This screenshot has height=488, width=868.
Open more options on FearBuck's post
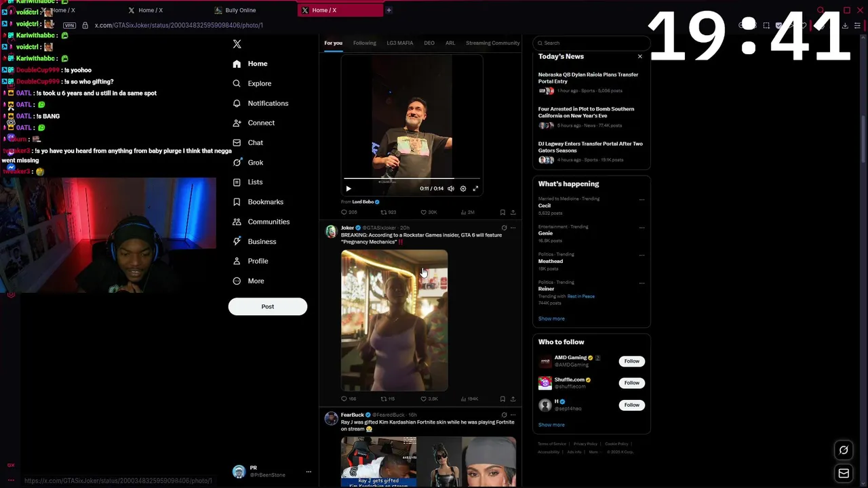tap(513, 415)
